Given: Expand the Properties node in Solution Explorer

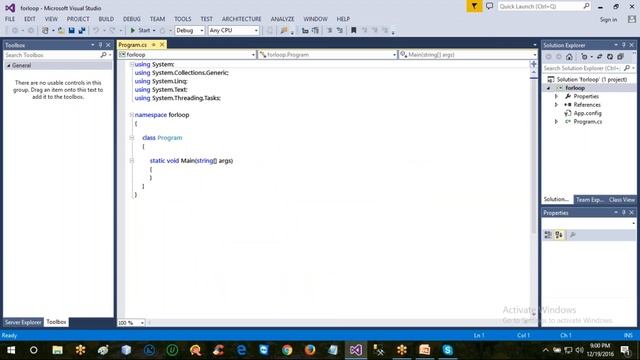Looking at the screenshot, I should pos(556,96).
